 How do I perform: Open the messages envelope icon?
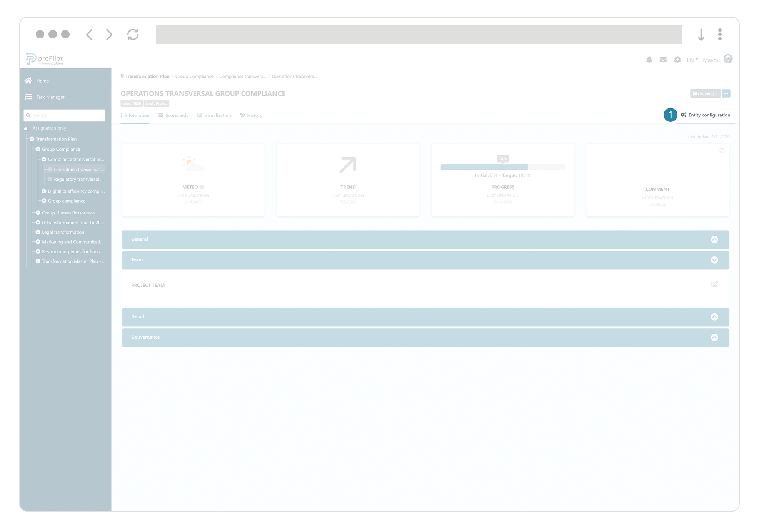pos(663,60)
